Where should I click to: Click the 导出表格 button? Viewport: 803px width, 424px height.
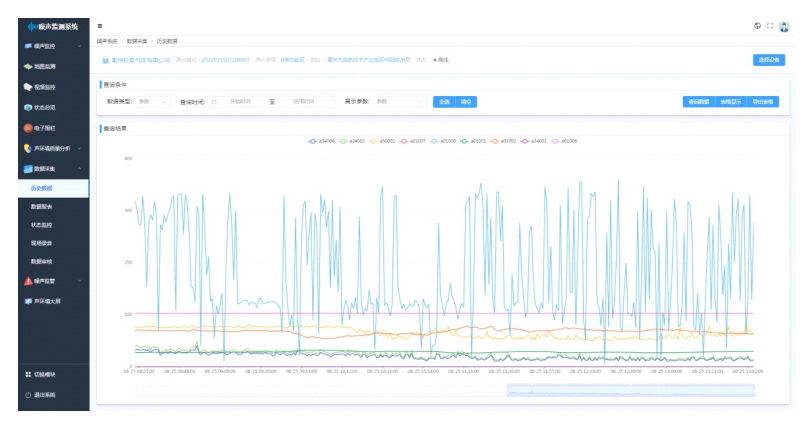pyautogui.click(x=763, y=101)
